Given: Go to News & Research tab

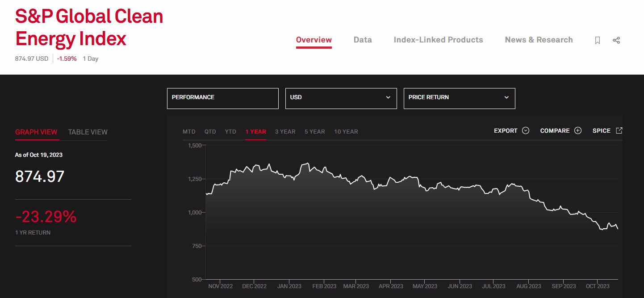Looking at the screenshot, I should click(539, 40).
